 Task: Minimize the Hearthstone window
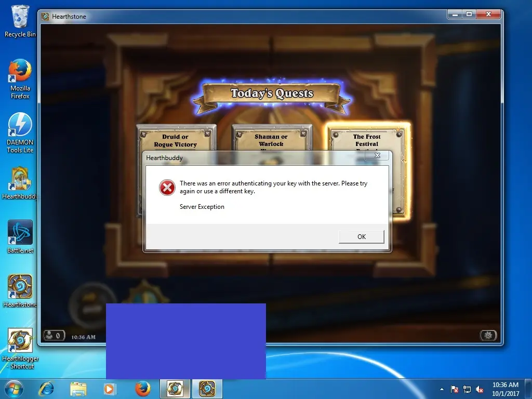click(x=455, y=14)
